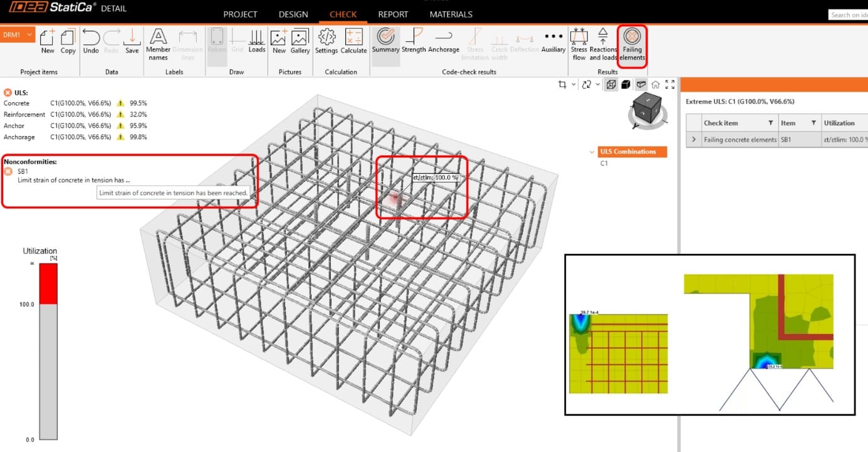Expand the Failing concrete elements row
Screen dimensions: 868x452
point(693,140)
